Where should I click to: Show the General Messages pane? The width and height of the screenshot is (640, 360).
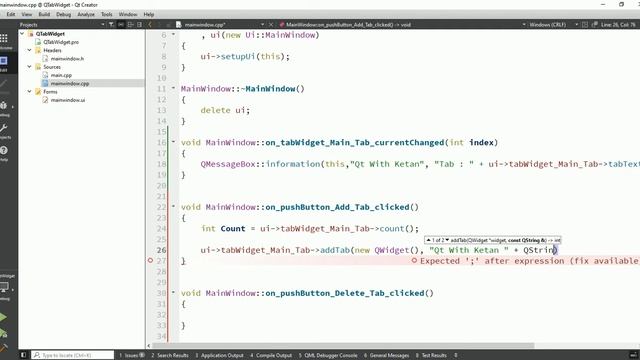[x=387, y=356]
